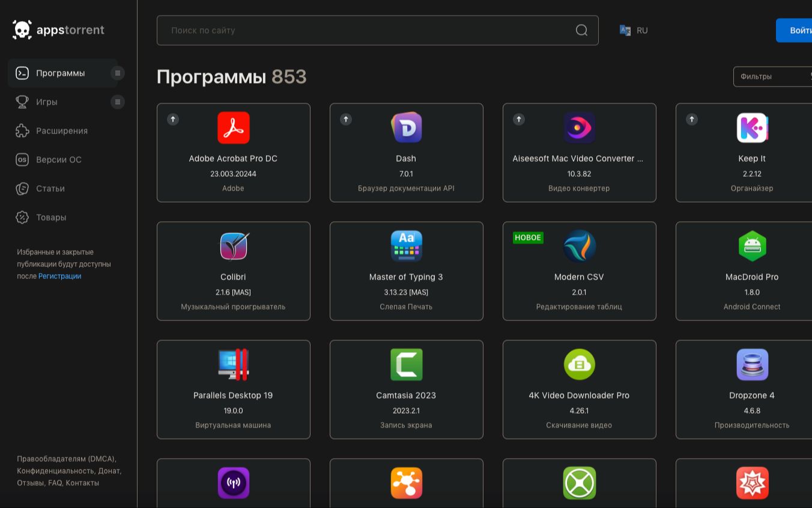Click the Программы 853 heading
The height and width of the screenshot is (508, 812).
point(231,76)
